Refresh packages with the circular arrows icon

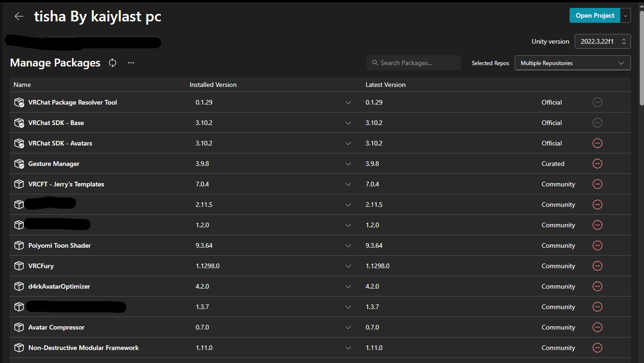113,63
